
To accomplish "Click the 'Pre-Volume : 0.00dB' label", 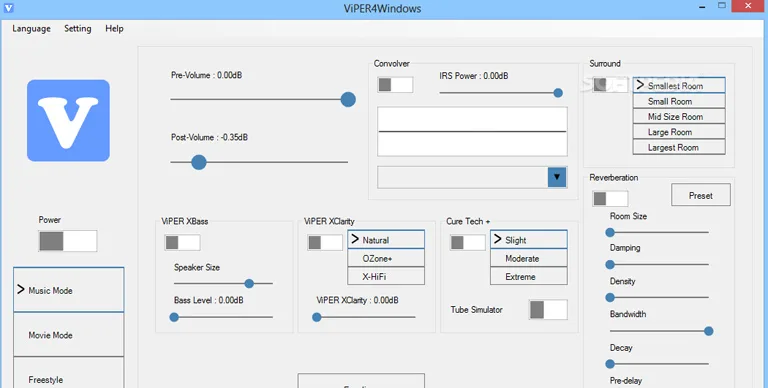I will tap(206, 75).
